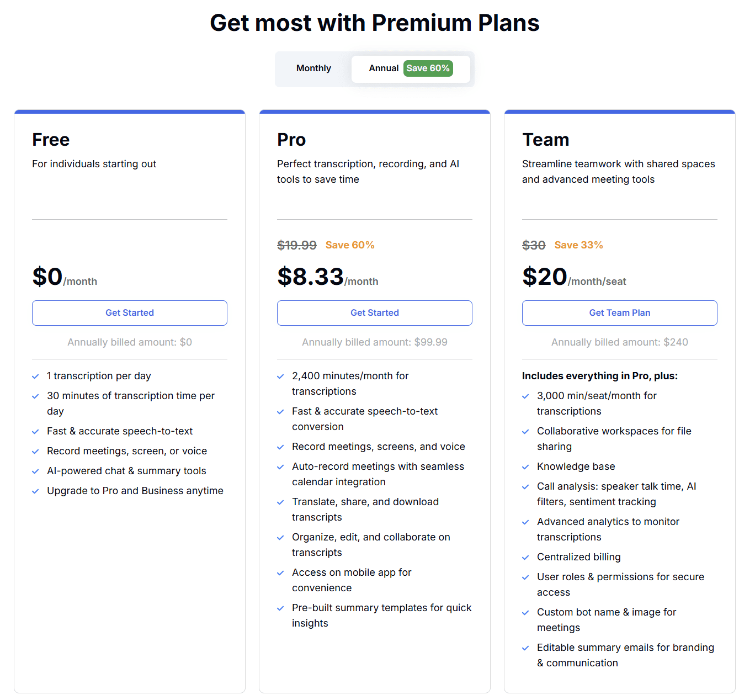Click checkmark beside Editable summary emails
Image resolution: width=755 pixels, height=700 pixels.
click(x=525, y=648)
